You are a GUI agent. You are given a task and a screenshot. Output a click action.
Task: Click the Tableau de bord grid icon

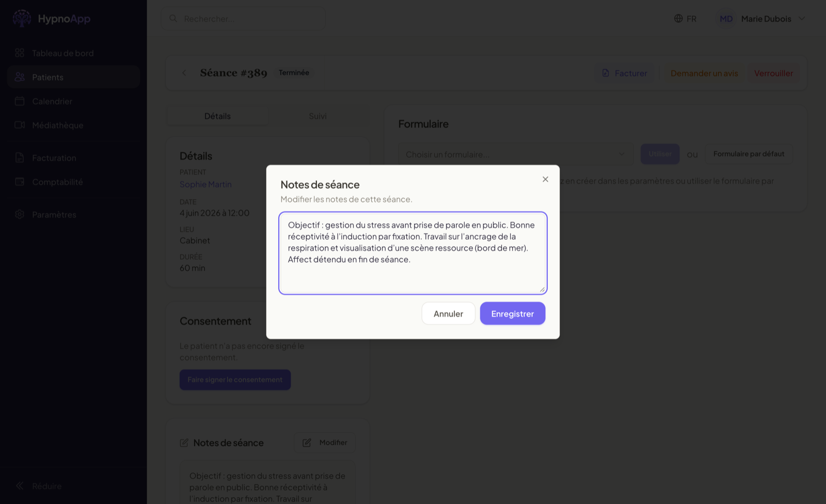click(x=20, y=53)
